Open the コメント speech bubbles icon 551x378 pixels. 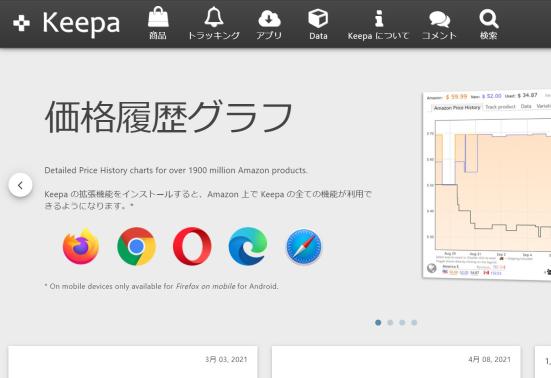(439, 19)
